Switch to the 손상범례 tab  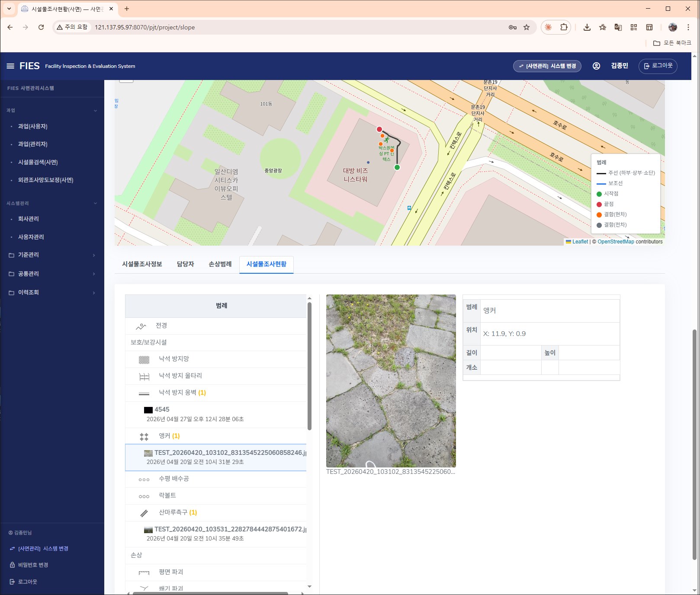(220, 264)
